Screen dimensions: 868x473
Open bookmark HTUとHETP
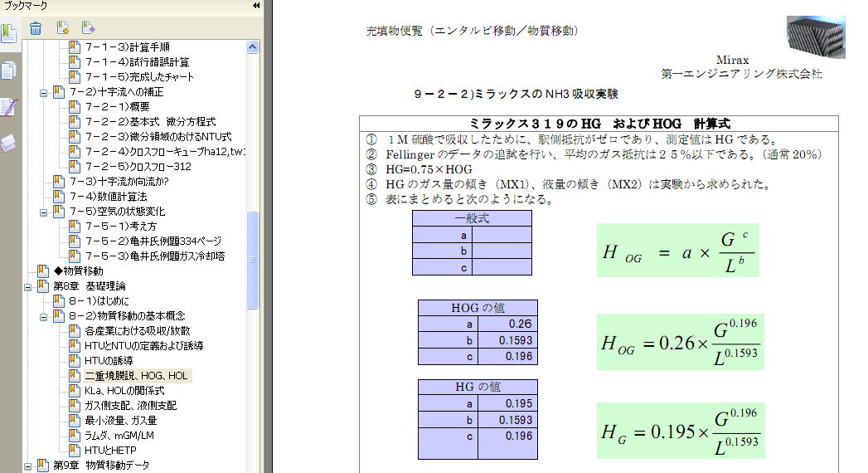coord(110,451)
